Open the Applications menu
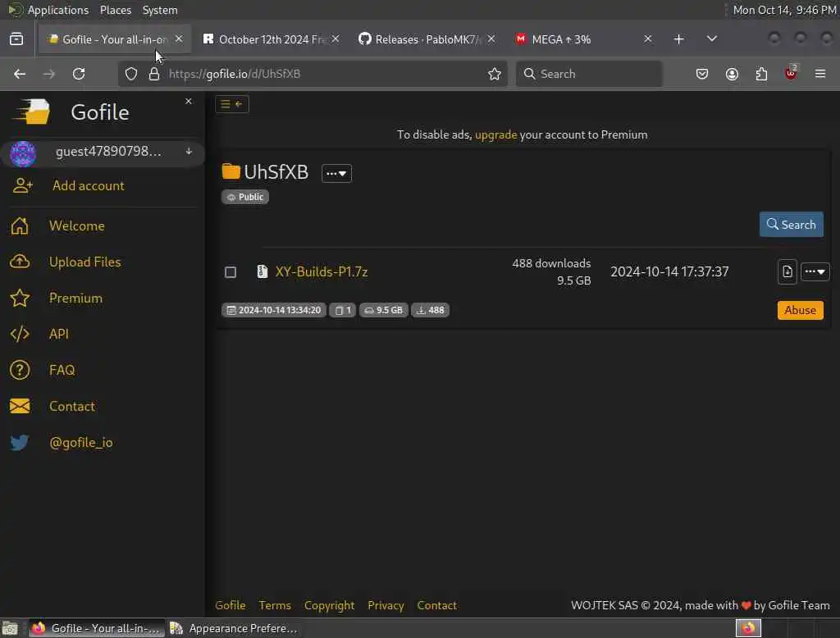Screen dimensions: 840x638 pyautogui.click(x=58, y=10)
